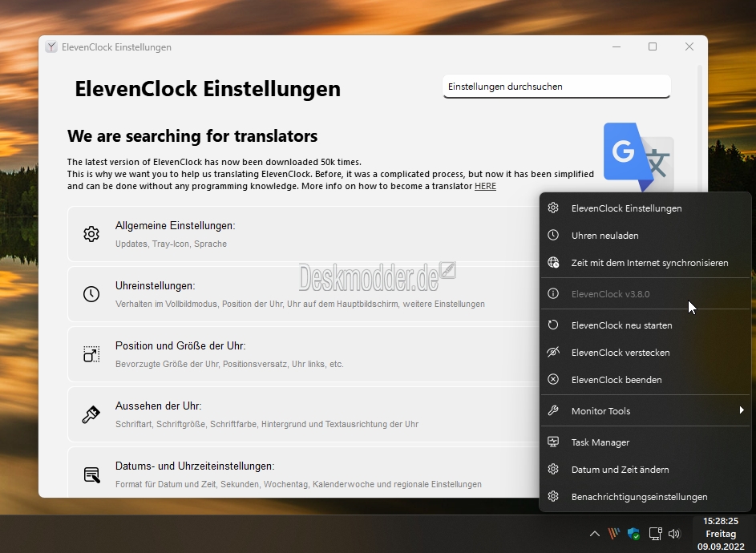The image size is (756, 553).
Task: Click gear icon next to Datum und Zeit ändern
Action: pos(553,469)
